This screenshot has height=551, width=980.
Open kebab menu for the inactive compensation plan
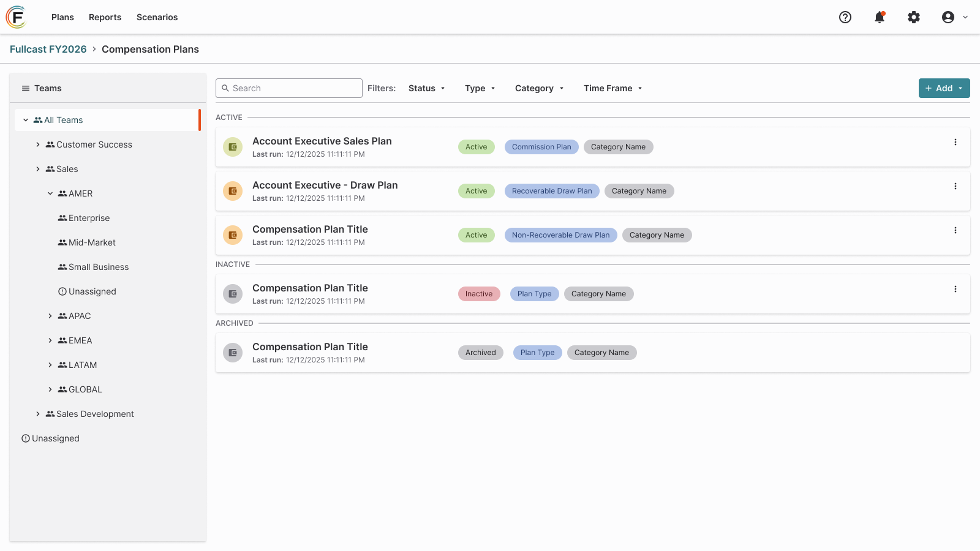click(956, 289)
